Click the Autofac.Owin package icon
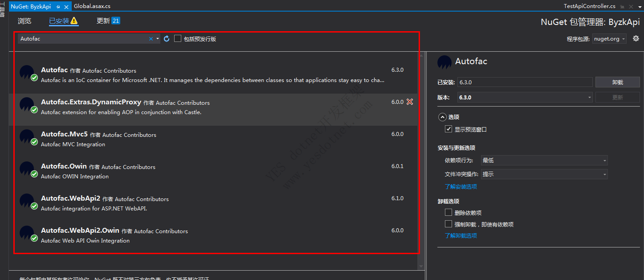This screenshot has width=644, height=280. [27, 169]
